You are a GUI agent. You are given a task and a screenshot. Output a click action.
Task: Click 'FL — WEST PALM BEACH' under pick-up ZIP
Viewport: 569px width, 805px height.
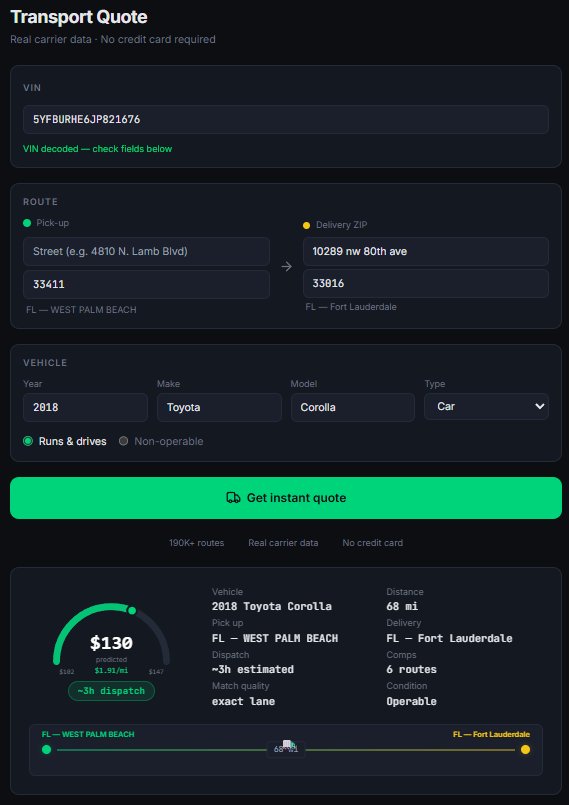tap(81, 310)
